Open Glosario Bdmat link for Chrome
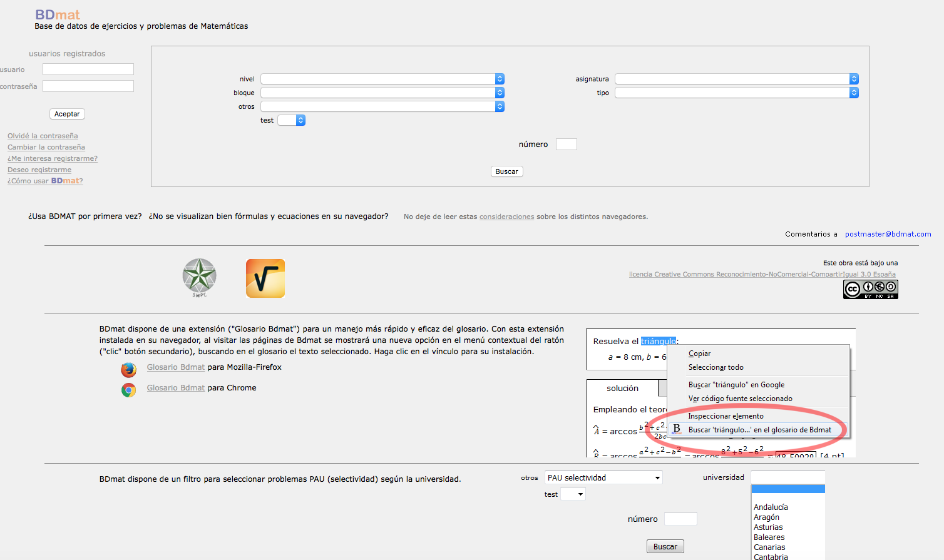944x560 pixels. (176, 388)
